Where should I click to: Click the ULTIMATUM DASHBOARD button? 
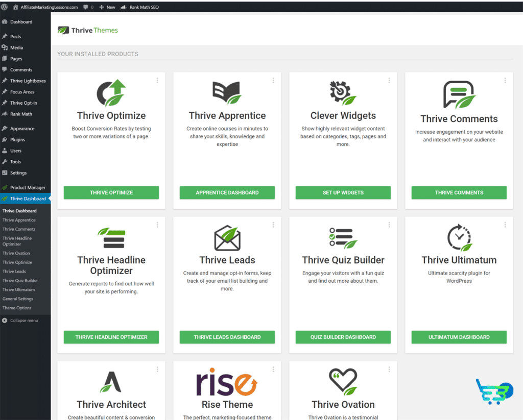pyautogui.click(x=459, y=337)
